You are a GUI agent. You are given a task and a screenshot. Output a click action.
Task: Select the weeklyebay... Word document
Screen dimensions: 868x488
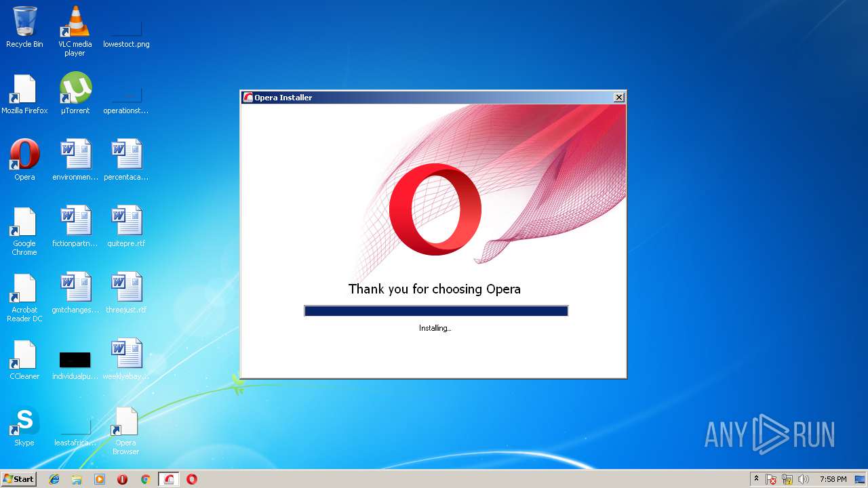pyautogui.click(x=126, y=359)
